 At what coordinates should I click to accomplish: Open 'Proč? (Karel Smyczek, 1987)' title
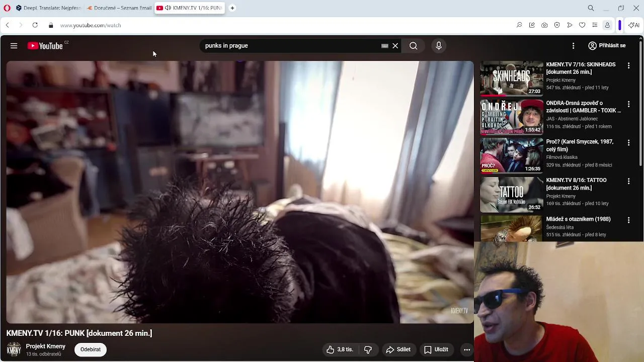pyautogui.click(x=580, y=146)
